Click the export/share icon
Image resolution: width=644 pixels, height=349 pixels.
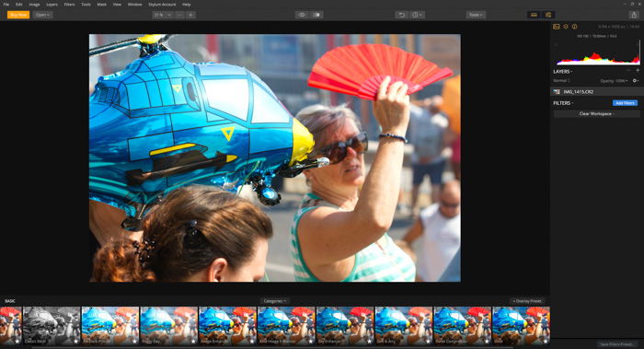click(633, 15)
